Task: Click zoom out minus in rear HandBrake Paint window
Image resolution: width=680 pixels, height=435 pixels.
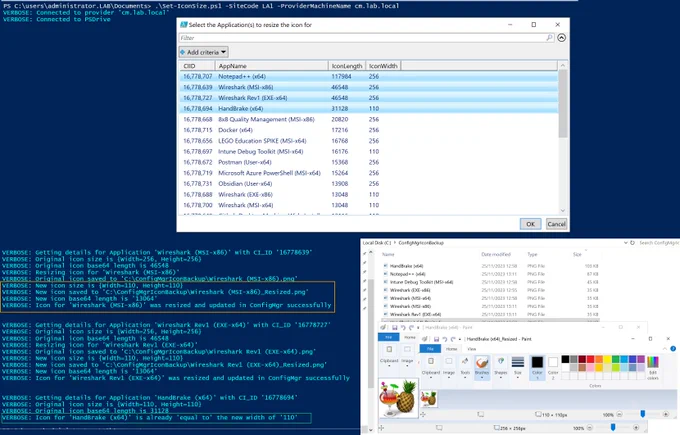Action: tap(590, 428)
